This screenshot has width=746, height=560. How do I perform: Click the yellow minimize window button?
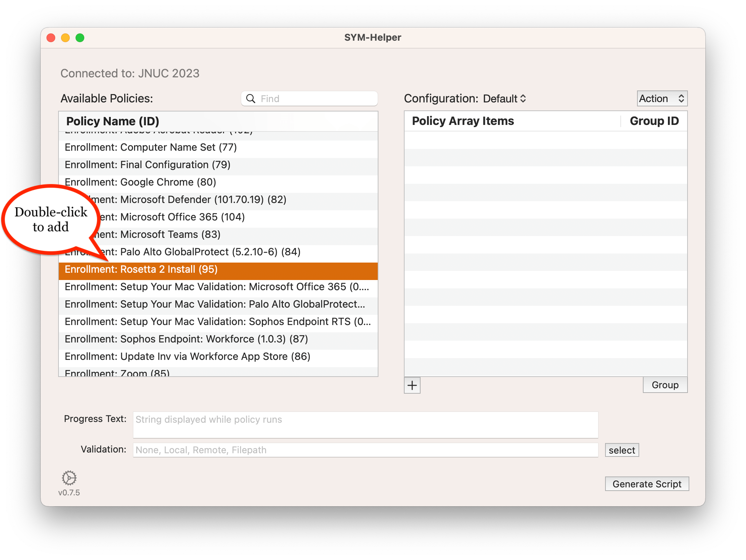coord(65,38)
